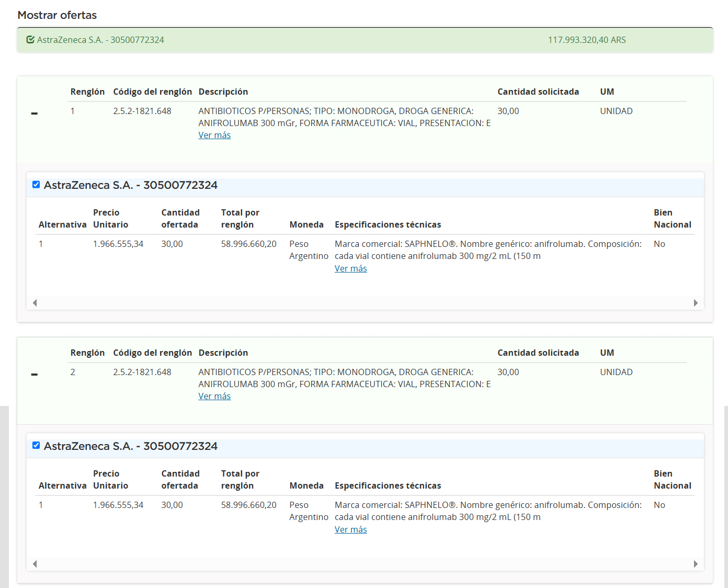Click total '58.996.660,20' in renglón 2 offer
This screenshot has width=728, height=588.
[x=249, y=505]
